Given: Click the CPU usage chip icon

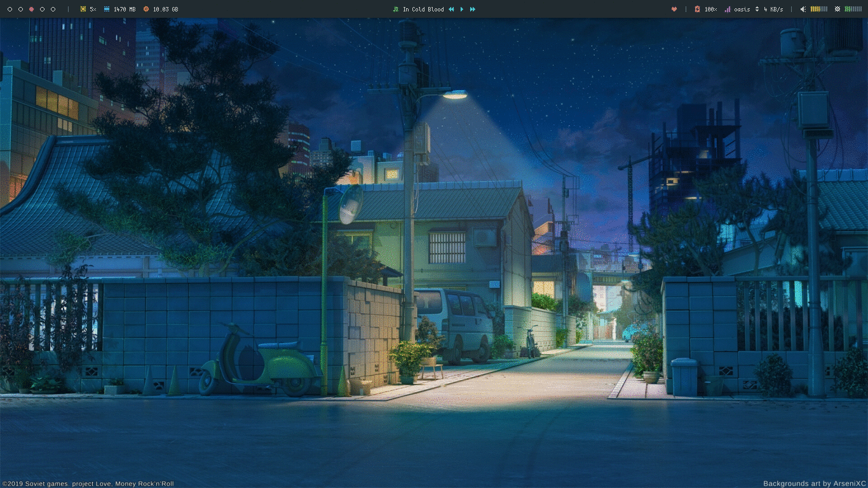Looking at the screenshot, I should 83,10.
